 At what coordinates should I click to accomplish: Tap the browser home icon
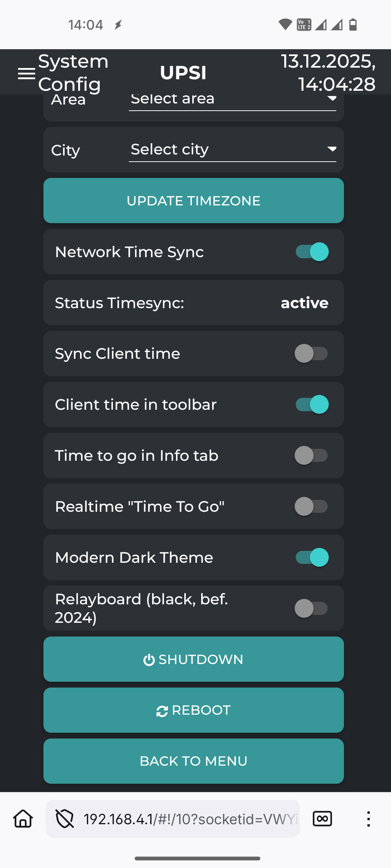click(x=23, y=818)
